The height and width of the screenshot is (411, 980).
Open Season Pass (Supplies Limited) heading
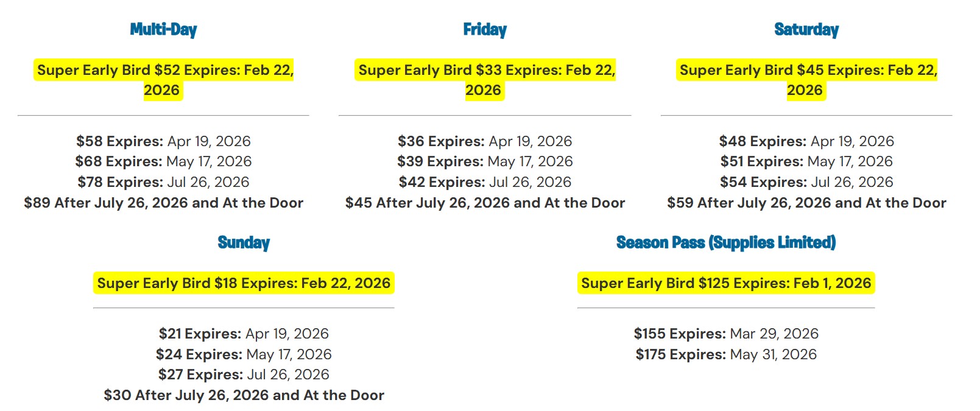coord(726,242)
